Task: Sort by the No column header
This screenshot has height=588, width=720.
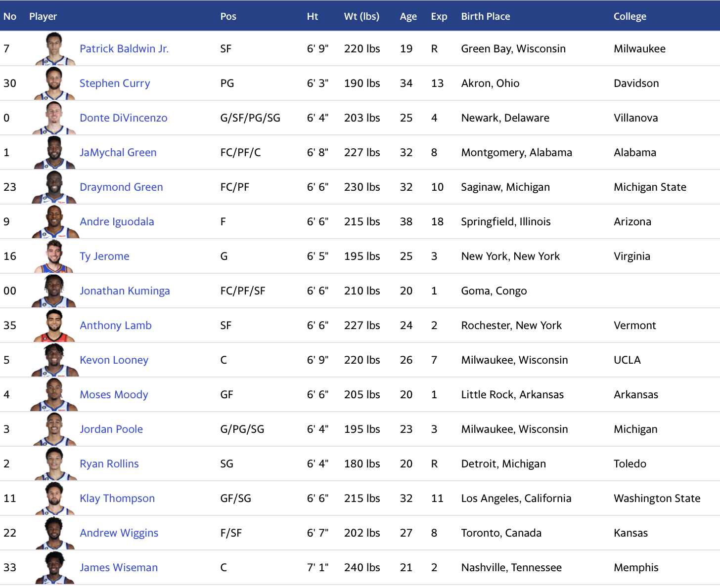Action: (10, 16)
